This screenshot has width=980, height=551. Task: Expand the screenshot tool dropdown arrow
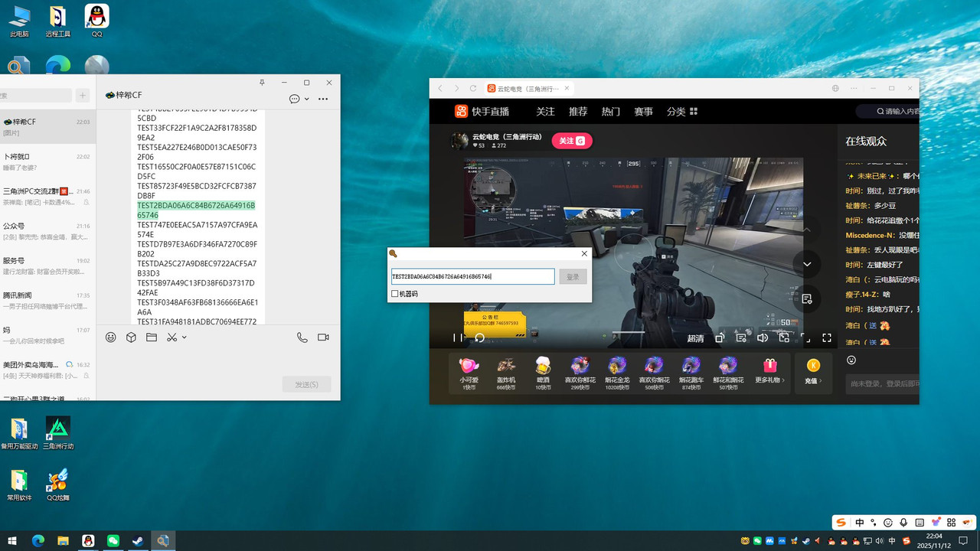pos(185,337)
